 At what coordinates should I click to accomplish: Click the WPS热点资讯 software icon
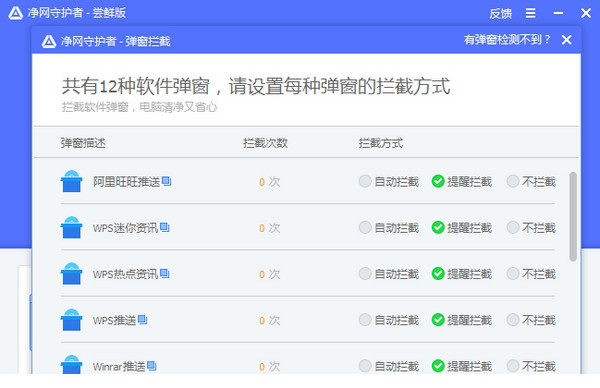click(x=72, y=274)
